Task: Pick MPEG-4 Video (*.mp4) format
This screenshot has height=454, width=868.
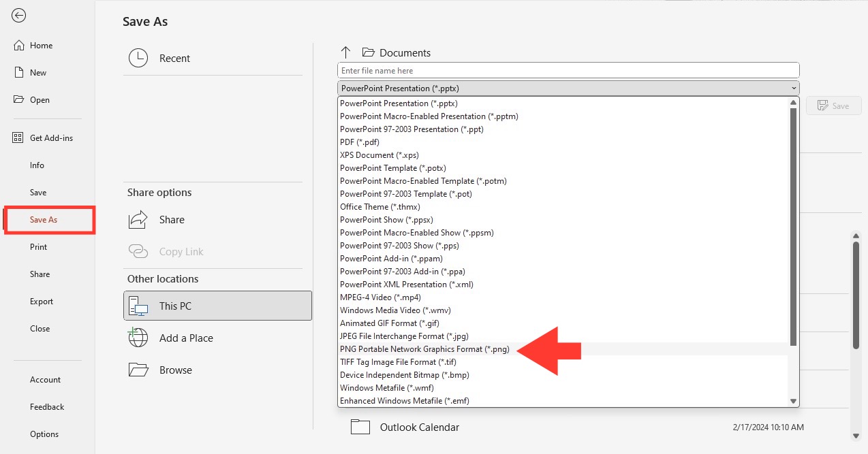Action: (380, 297)
